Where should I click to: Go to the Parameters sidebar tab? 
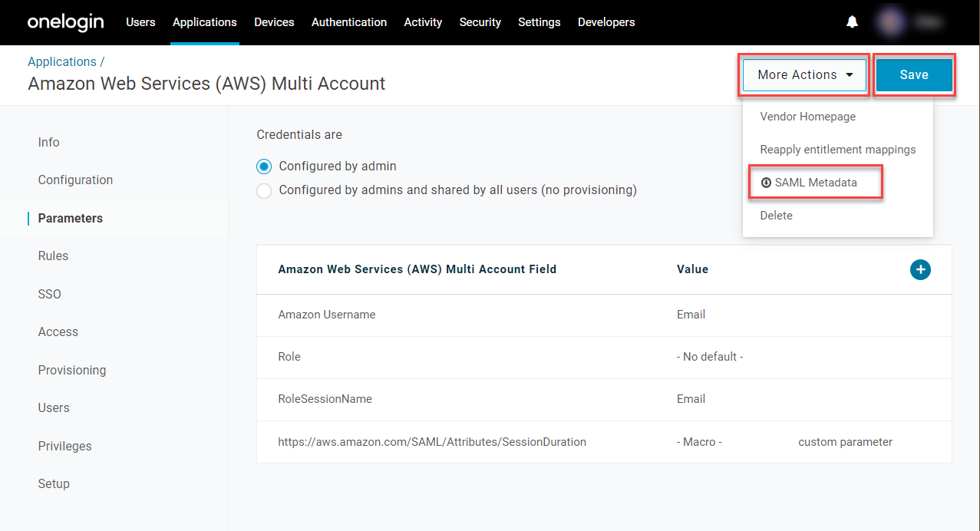[x=70, y=218]
